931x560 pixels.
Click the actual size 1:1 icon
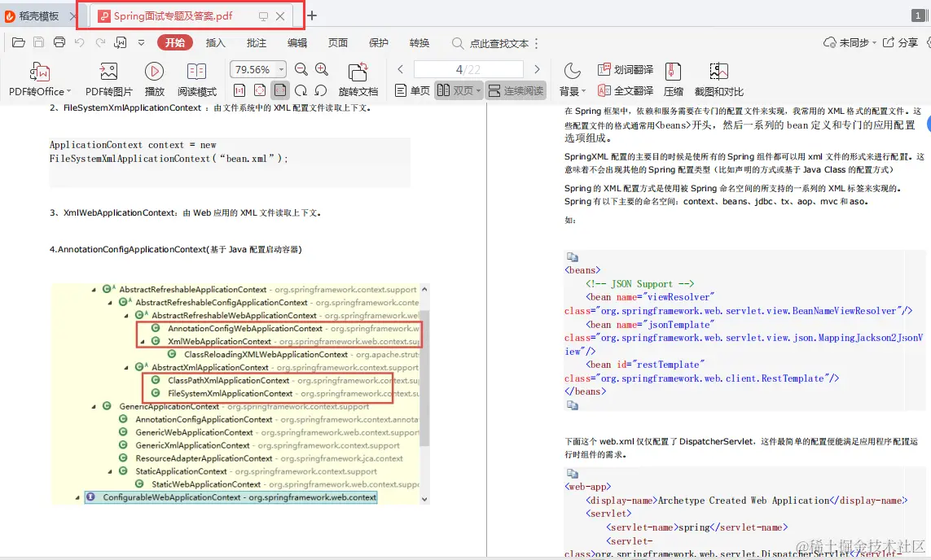click(239, 90)
